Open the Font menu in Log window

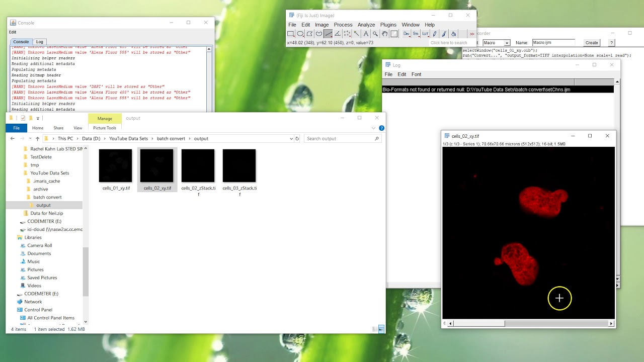416,74
